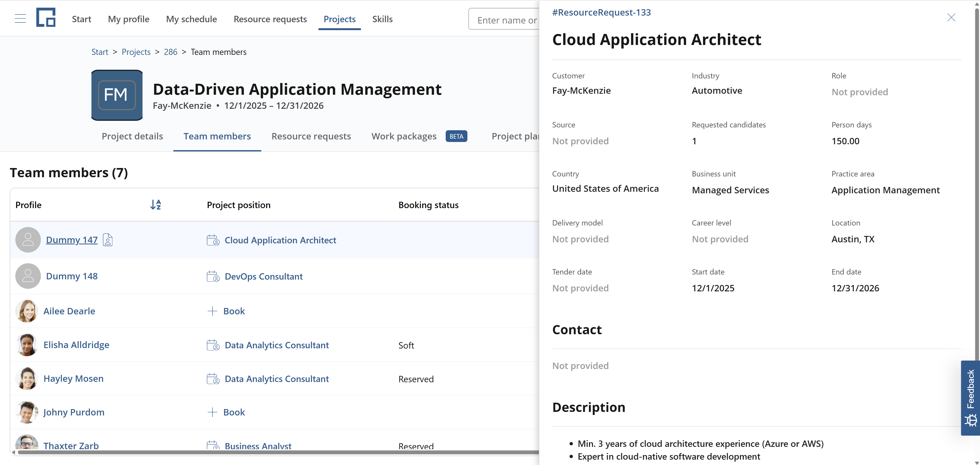Click Dummy 148's placeholder avatar

point(28,276)
